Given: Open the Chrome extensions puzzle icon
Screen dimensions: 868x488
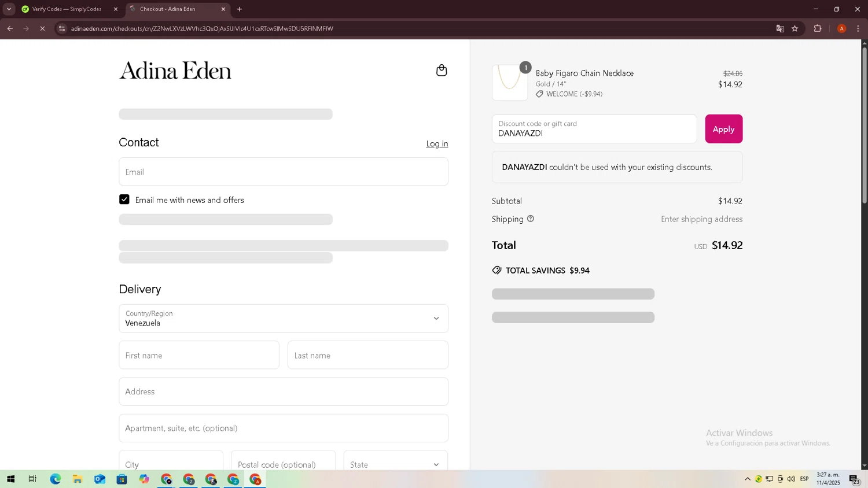Looking at the screenshot, I should 818,28.
